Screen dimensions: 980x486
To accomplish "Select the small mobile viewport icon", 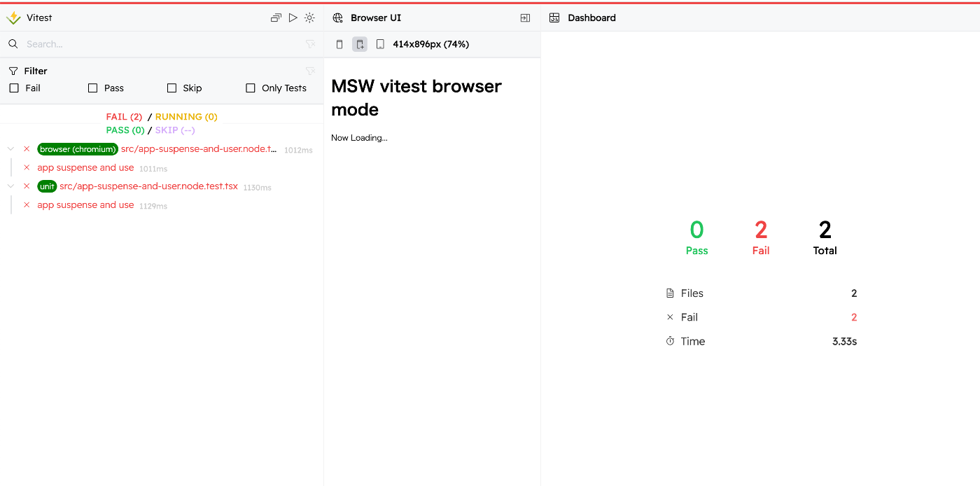I will coord(339,44).
